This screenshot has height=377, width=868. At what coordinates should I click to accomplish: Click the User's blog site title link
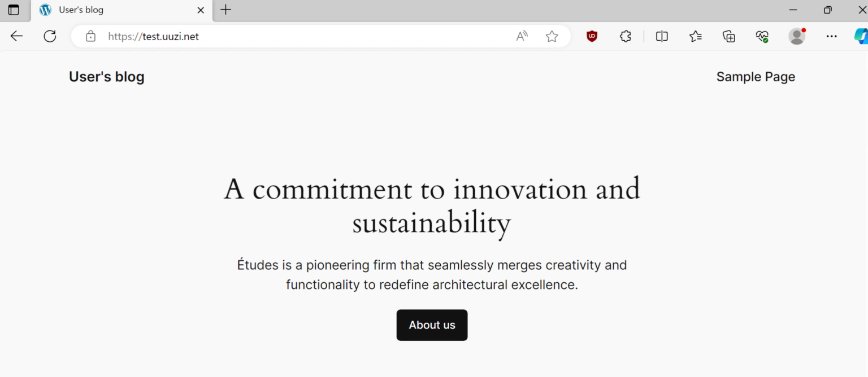[x=107, y=77]
